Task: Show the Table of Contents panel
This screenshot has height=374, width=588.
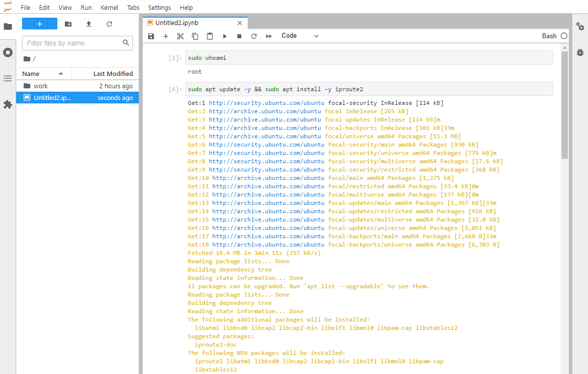Action: tap(8, 78)
